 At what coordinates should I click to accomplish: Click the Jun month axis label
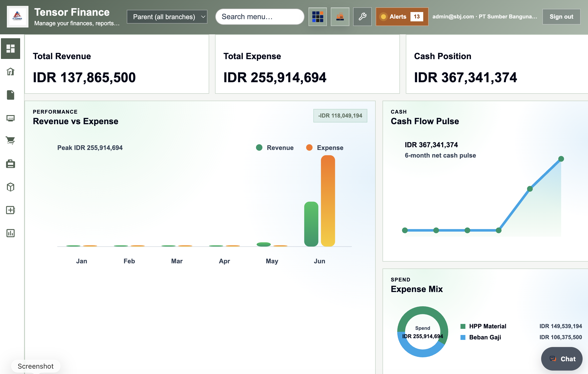(320, 261)
